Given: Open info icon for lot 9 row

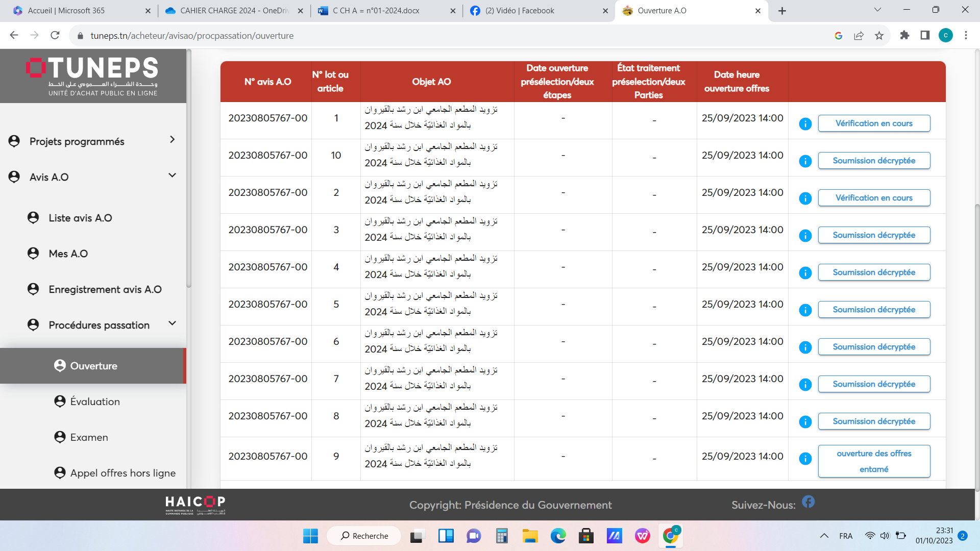Looking at the screenshot, I should click(x=805, y=459).
